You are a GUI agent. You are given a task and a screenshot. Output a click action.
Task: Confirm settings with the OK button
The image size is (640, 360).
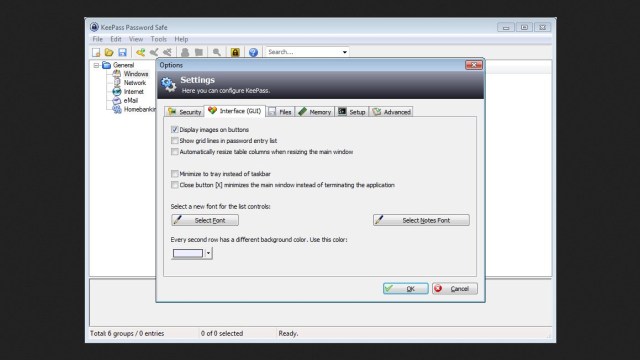coord(406,289)
